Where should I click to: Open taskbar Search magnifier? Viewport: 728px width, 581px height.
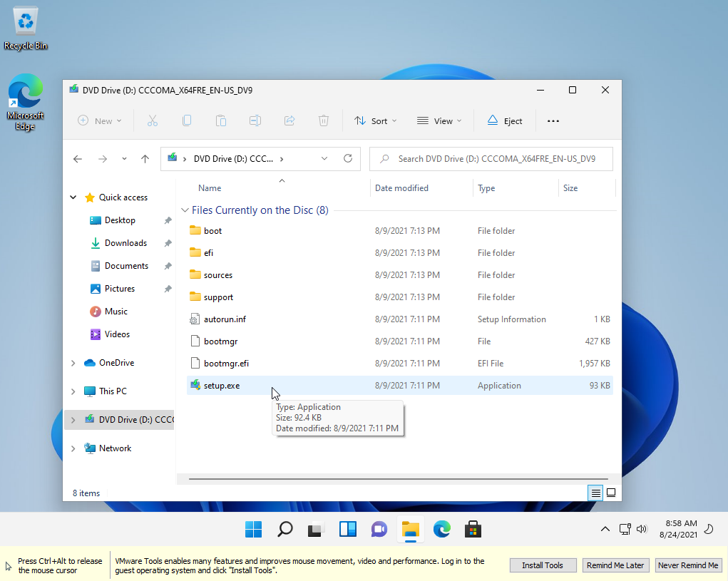[284, 530]
